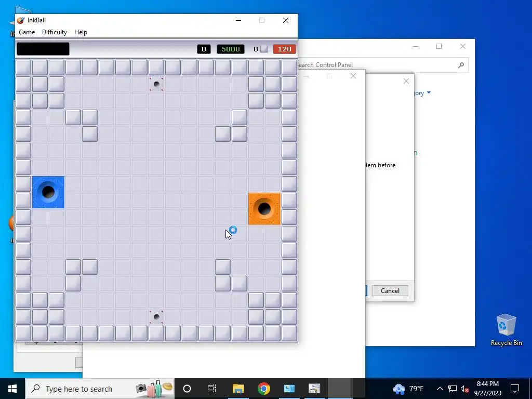Click the Cancel button in the dialog
Screen dimensions: 532x399
tap(390, 291)
